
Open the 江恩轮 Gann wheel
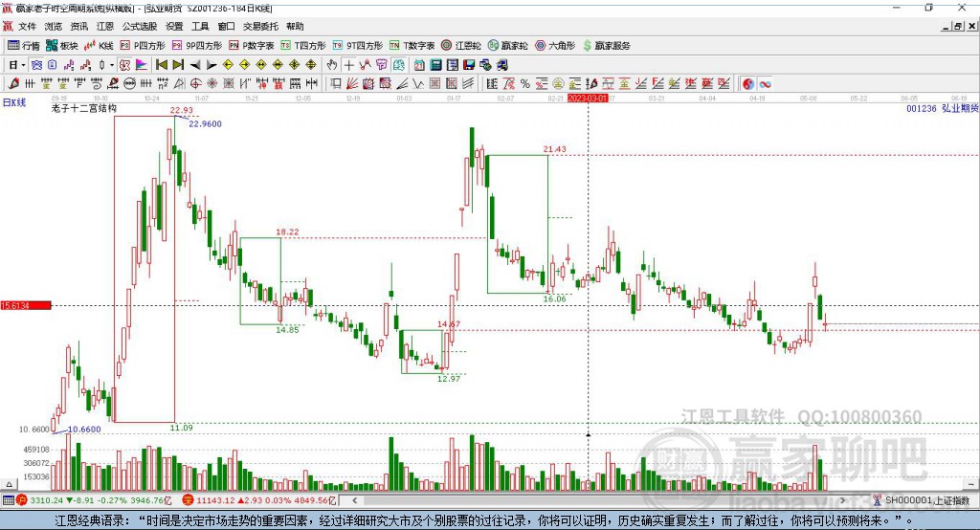461,46
